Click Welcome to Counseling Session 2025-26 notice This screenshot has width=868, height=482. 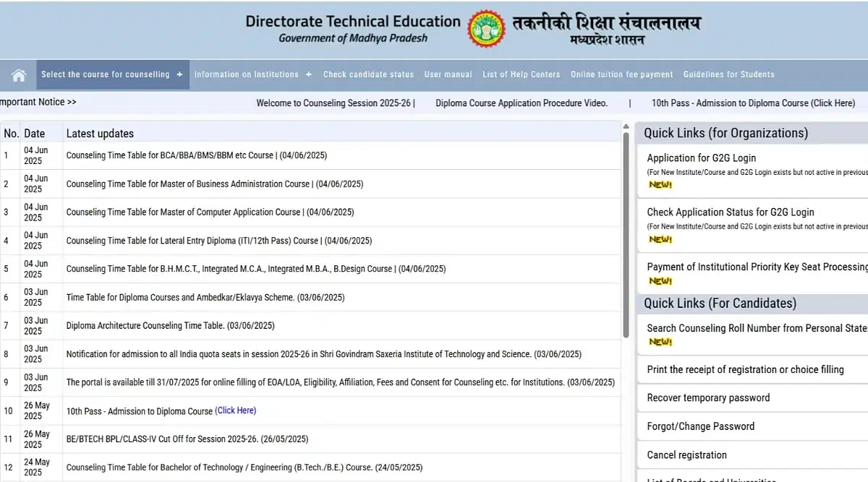[336, 103]
